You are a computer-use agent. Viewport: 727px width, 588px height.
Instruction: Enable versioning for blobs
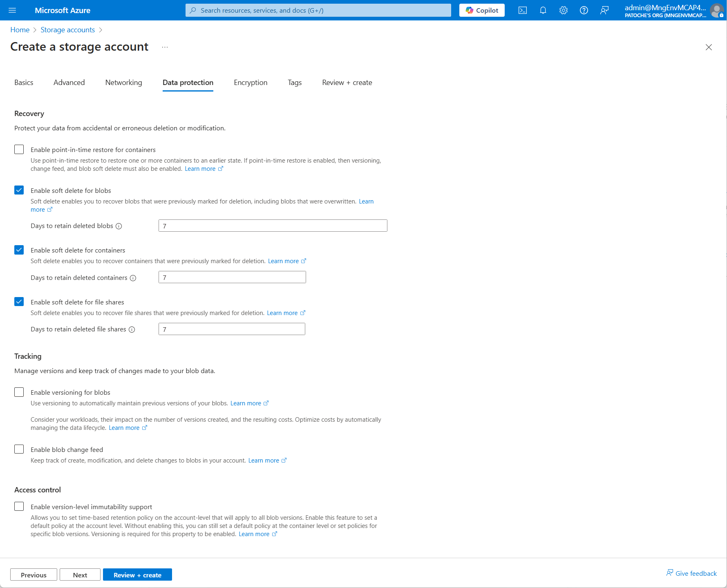tap(19, 392)
